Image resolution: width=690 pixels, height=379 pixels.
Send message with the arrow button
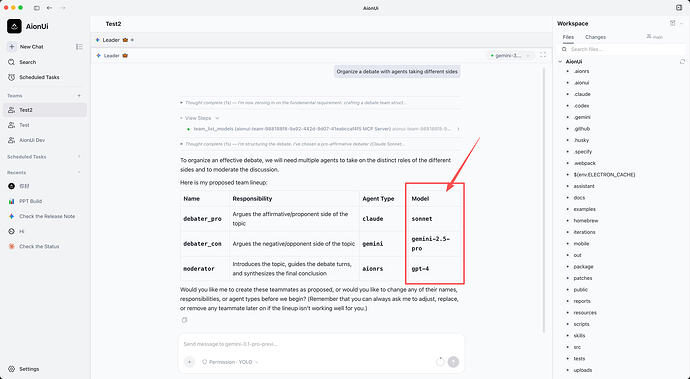(453, 362)
